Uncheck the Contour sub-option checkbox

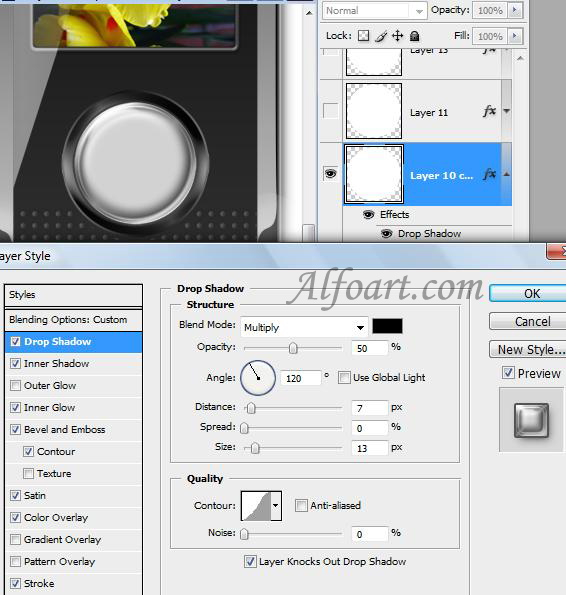pyautogui.click(x=28, y=452)
